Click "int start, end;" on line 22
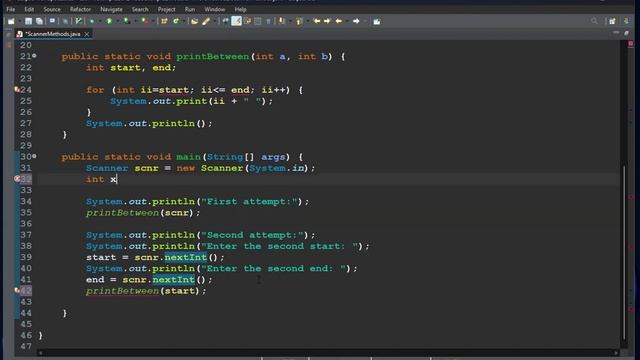640x360 pixels. pos(131,67)
